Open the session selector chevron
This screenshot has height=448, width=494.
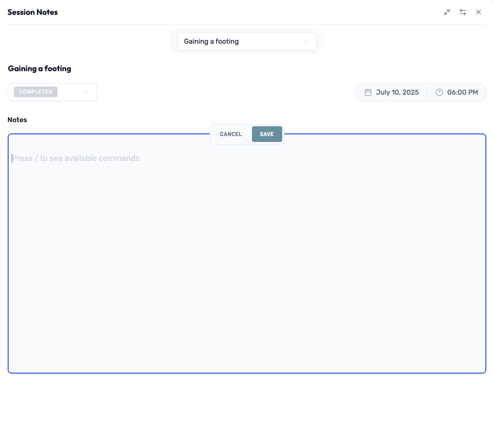tap(306, 41)
